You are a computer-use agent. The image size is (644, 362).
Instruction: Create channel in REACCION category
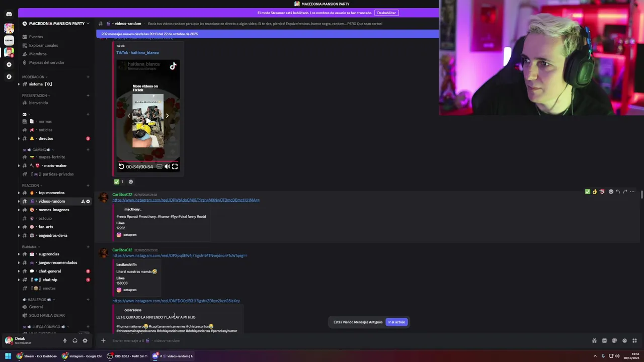coord(88,186)
